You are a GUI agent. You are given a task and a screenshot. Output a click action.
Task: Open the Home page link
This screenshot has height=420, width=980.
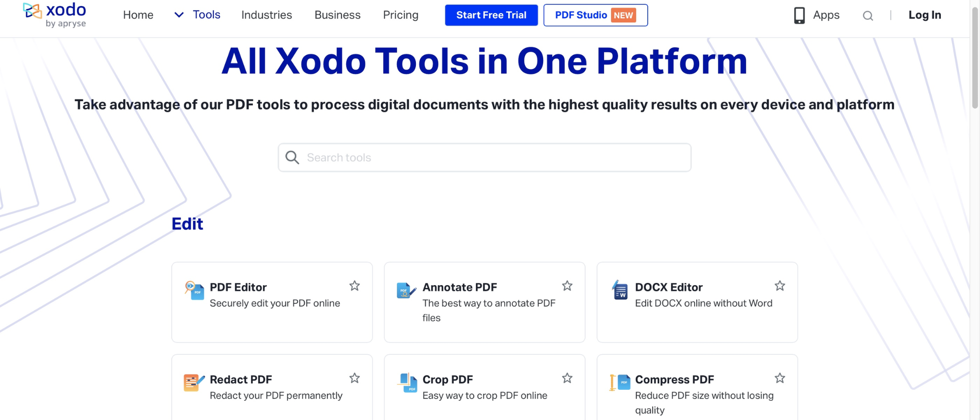point(138,15)
